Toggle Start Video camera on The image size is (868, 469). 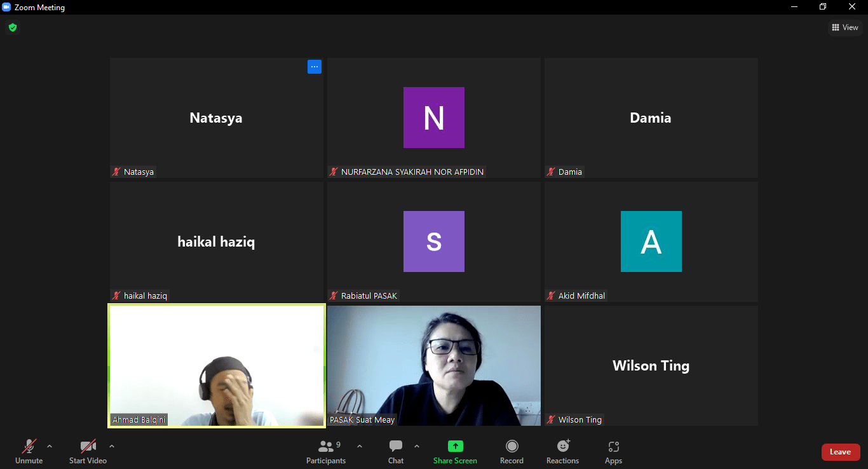click(88, 452)
